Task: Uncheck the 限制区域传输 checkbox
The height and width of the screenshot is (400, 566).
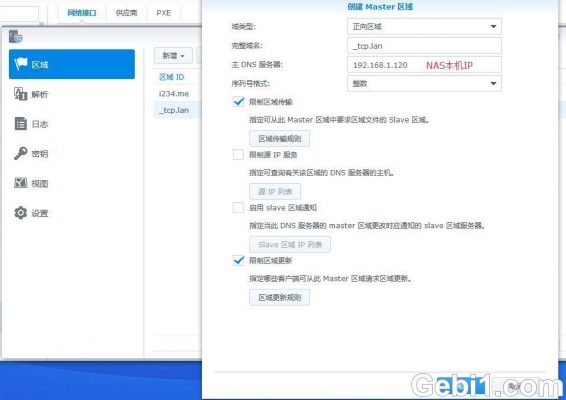Action: [238, 101]
